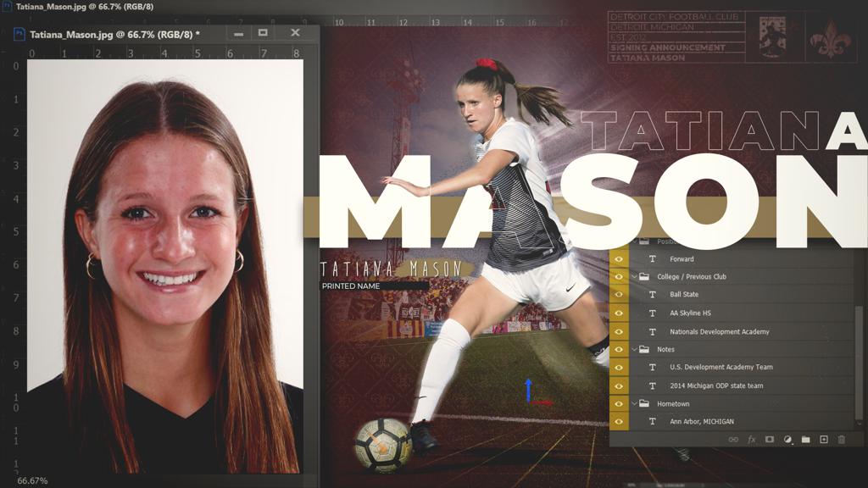Viewport: 868px width, 488px height.
Task: Click the delete layer trash icon
Action: pos(842,440)
